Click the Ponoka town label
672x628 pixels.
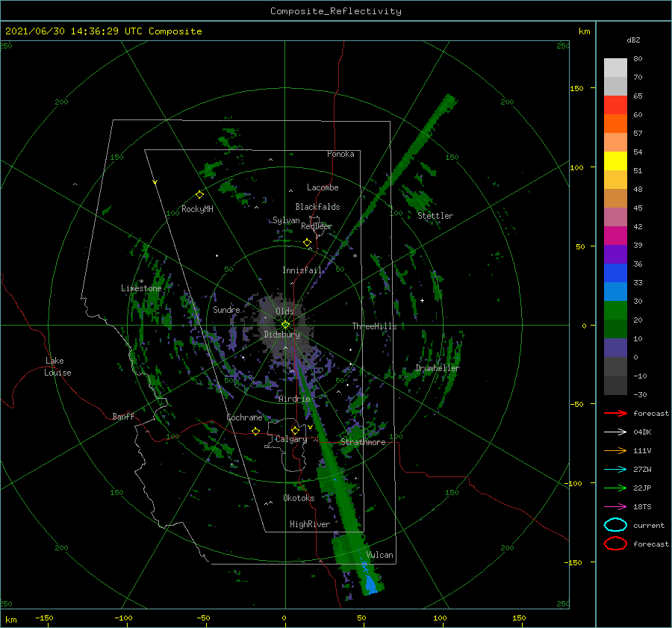(340, 155)
